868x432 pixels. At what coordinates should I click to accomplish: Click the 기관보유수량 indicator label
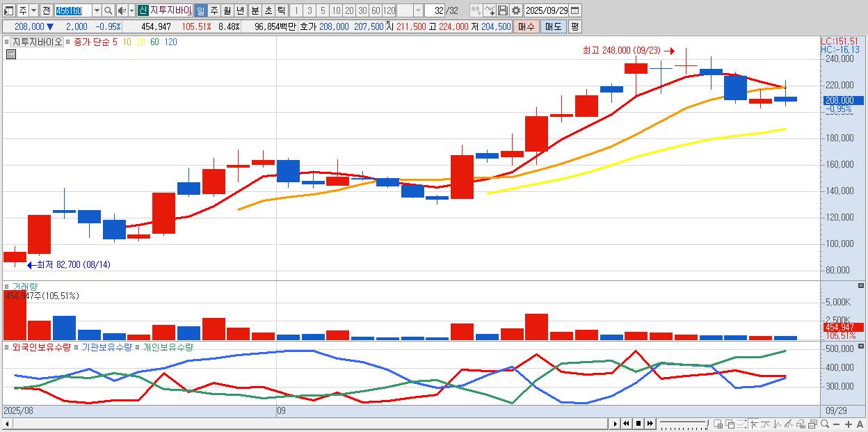(106, 346)
